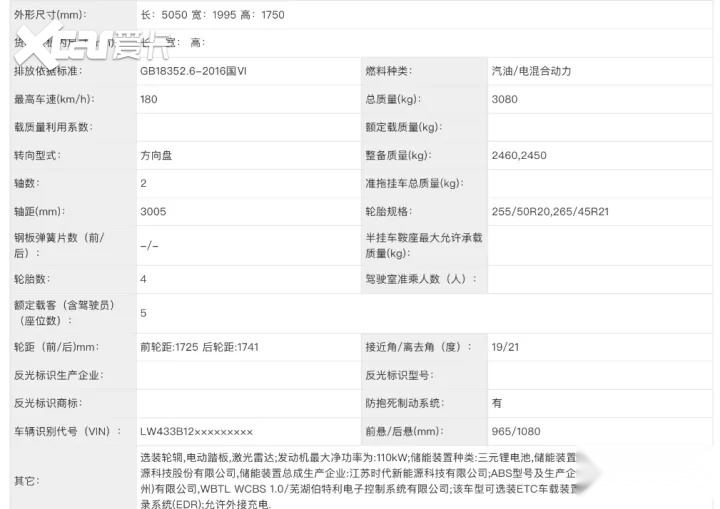Screen dimensions: 720x509
Task: Select the 最高车速(km/h) value 180
Action: pos(149,100)
